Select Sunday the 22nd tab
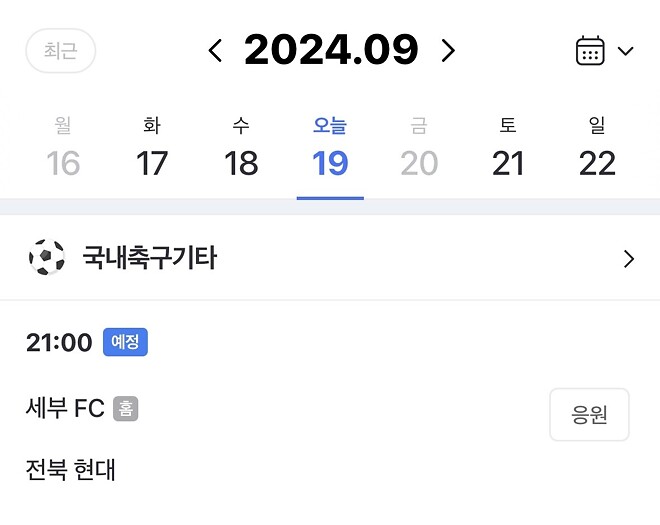 click(x=597, y=147)
